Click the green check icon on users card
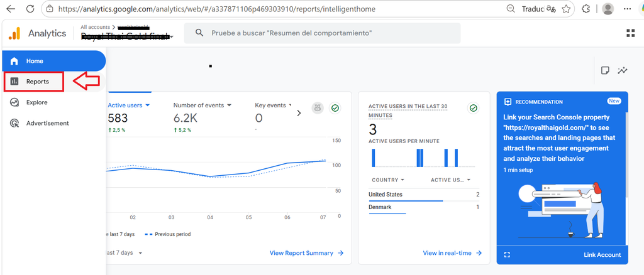 pos(336,108)
